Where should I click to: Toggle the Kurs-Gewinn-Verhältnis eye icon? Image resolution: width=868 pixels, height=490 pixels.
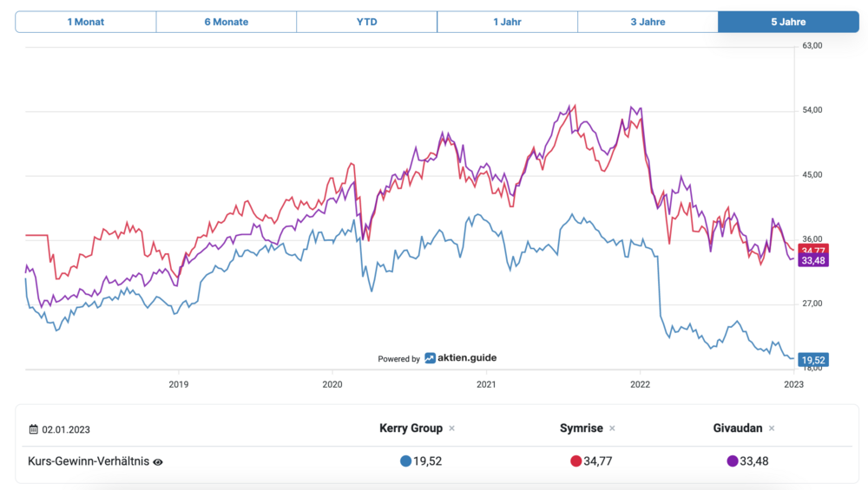158,462
